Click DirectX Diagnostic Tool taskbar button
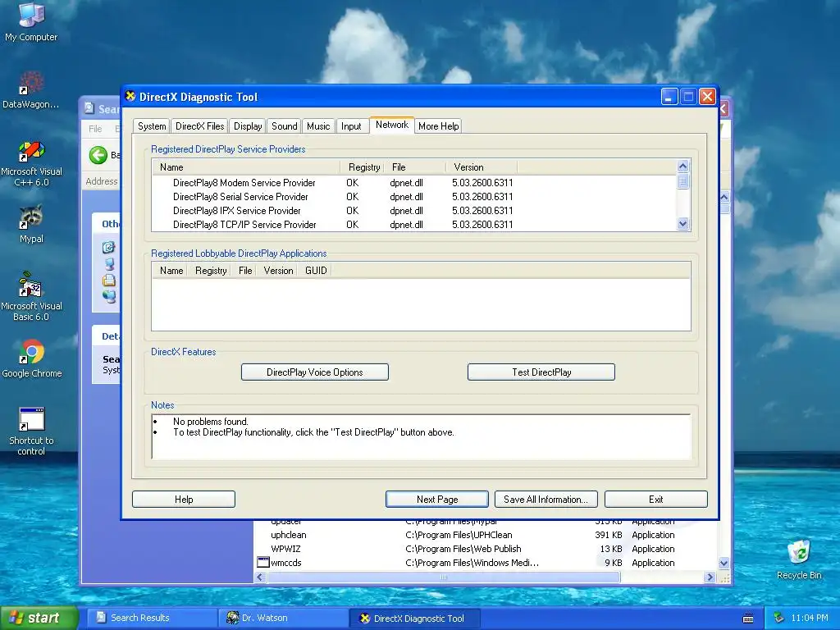Image resolution: width=840 pixels, height=630 pixels. [x=414, y=619]
